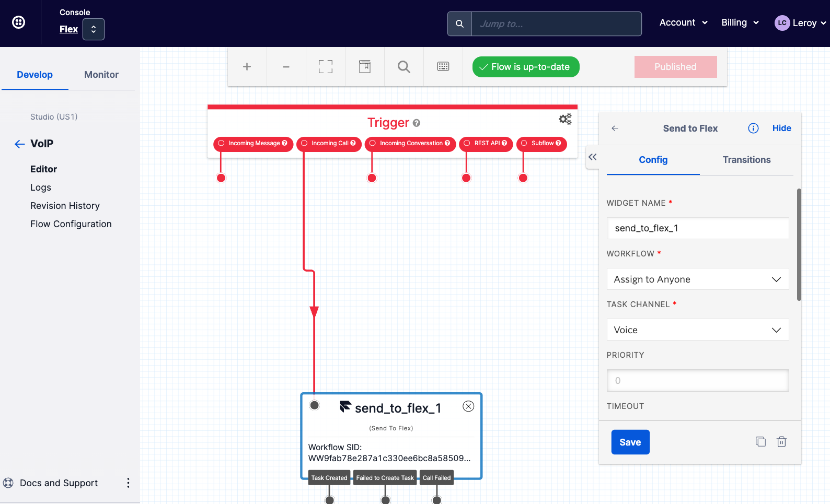Zoom out on the canvas

(286, 67)
